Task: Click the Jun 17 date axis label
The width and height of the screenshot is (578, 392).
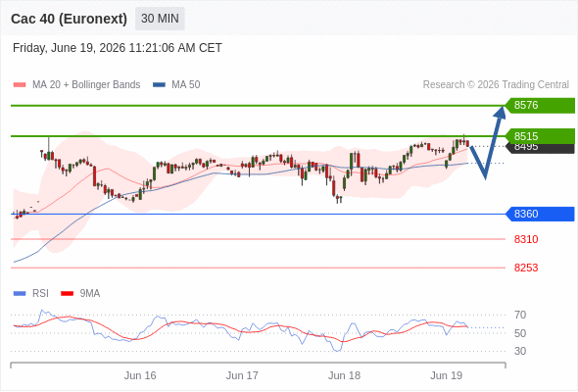Action: 242,375
